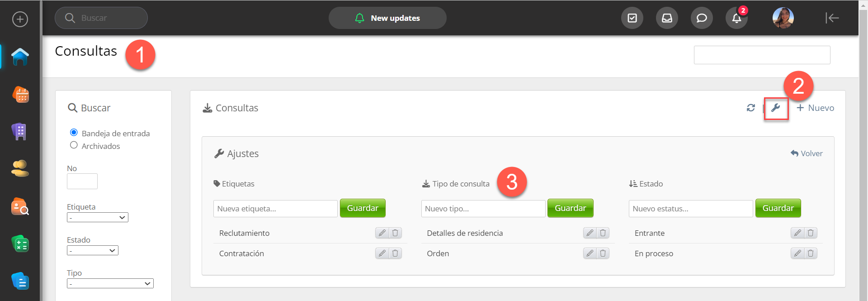Click the Volver link in Ajustes

click(x=807, y=153)
